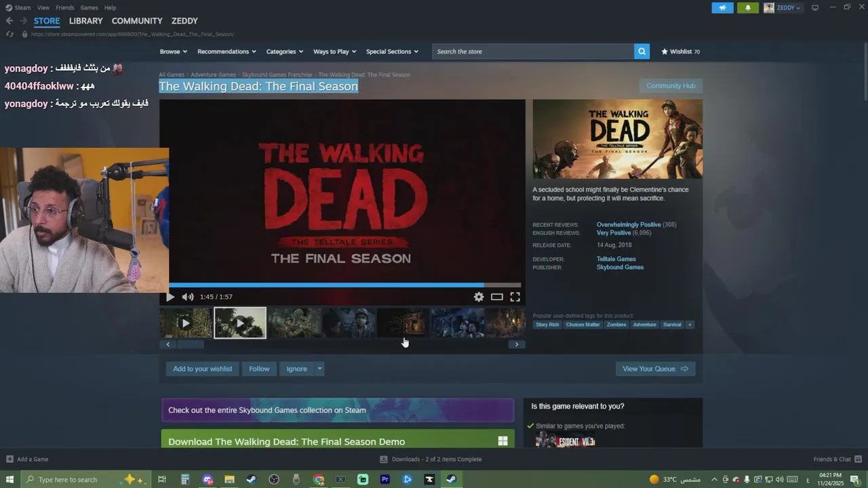Image resolution: width=868 pixels, height=488 pixels.
Task: Switch Steam to Big Picture mode icon
Action: (815, 7)
